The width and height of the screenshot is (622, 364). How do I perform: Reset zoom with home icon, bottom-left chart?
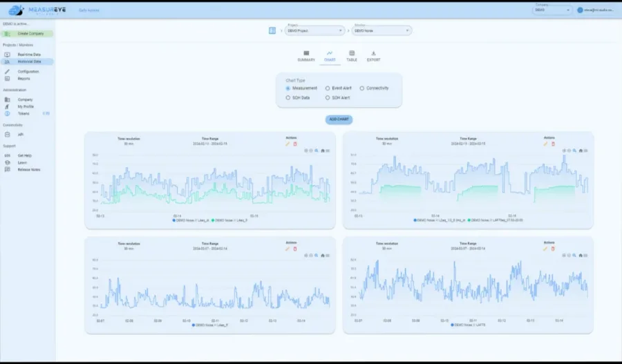click(x=323, y=256)
